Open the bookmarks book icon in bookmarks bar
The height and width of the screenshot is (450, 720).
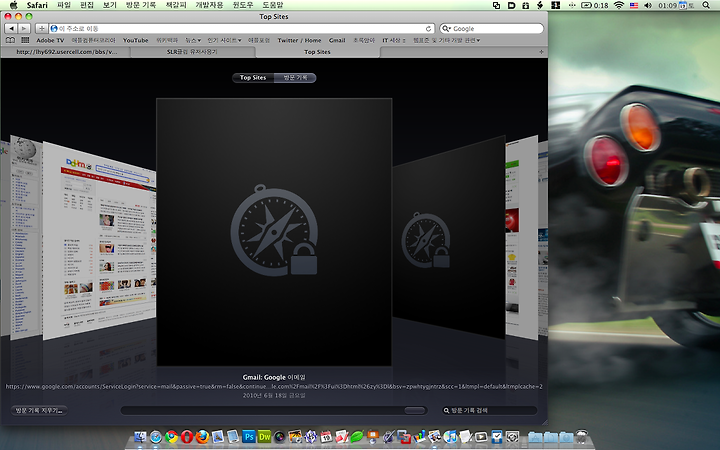point(10,40)
